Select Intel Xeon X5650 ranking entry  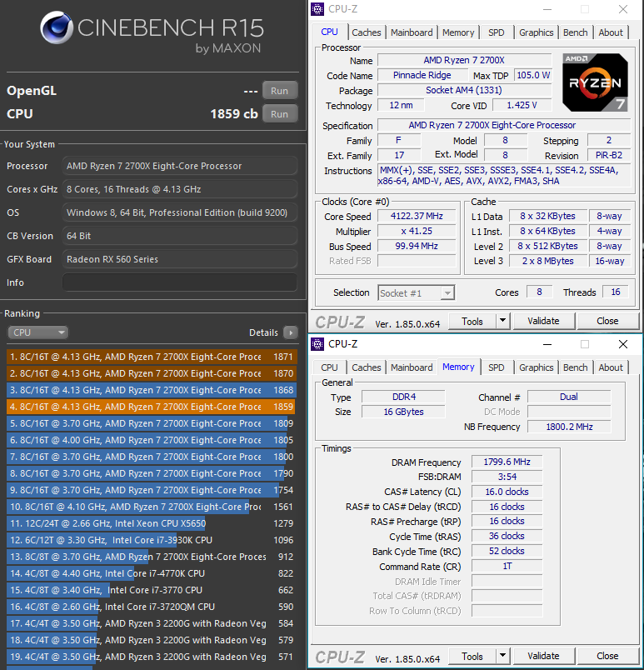coord(152,523)
